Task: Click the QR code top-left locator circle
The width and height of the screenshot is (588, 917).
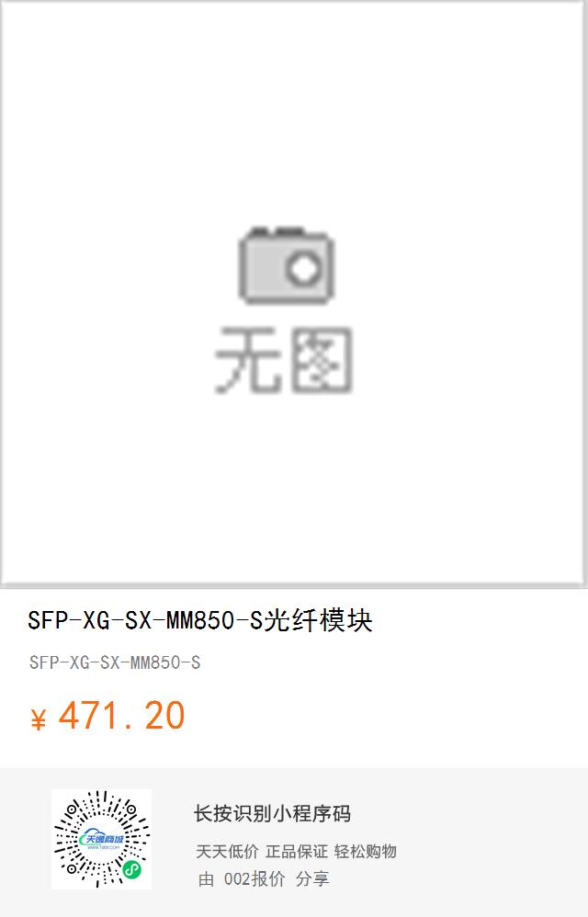Action: (x=72, y=810)
